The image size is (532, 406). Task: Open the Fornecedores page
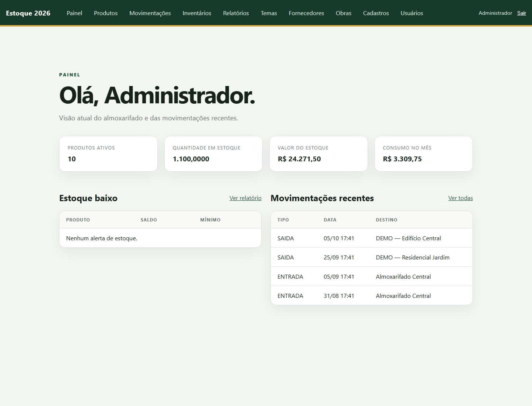(306, 13)
